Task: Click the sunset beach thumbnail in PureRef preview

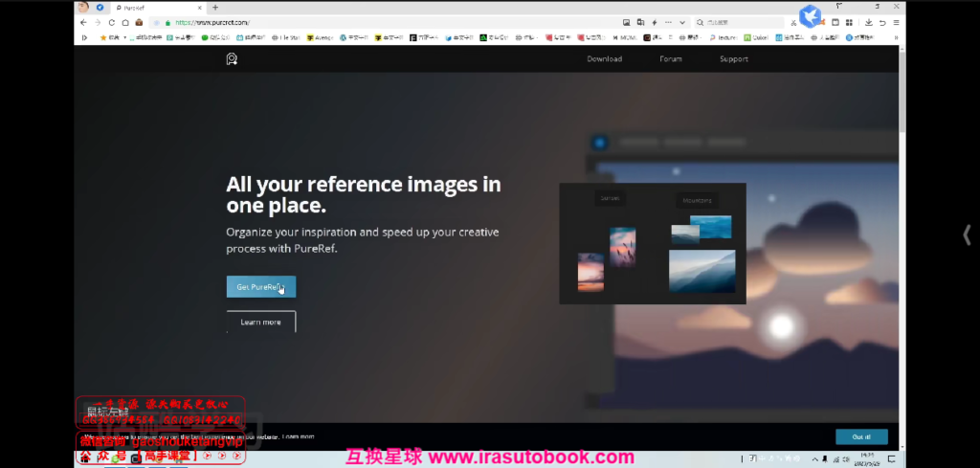Action: tap(590, 273)
